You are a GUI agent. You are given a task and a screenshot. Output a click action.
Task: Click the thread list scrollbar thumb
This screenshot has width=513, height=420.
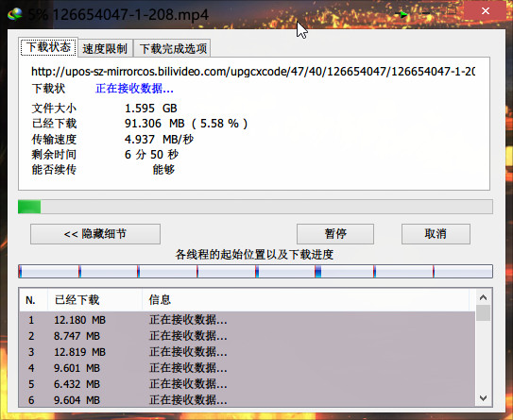click(483, 313)
